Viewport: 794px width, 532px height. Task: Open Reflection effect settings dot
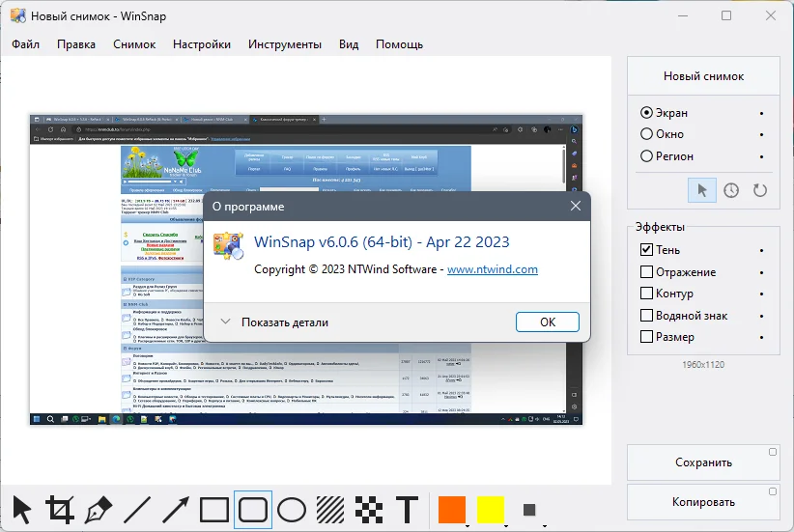click(761, 273)
